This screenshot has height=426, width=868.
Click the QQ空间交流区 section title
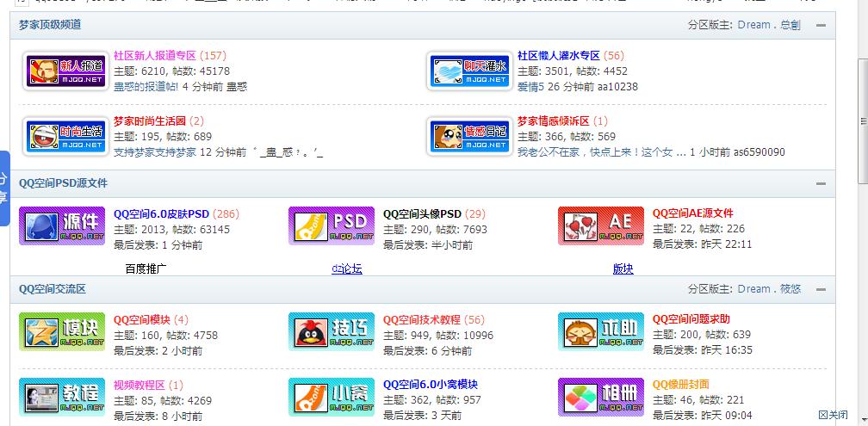[x=53, y=289]
